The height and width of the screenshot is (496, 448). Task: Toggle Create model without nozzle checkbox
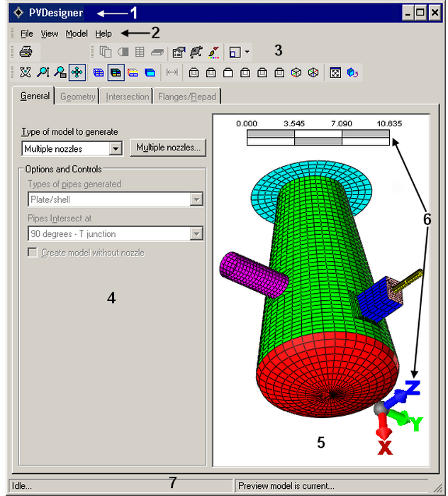(x=32, y=253)
